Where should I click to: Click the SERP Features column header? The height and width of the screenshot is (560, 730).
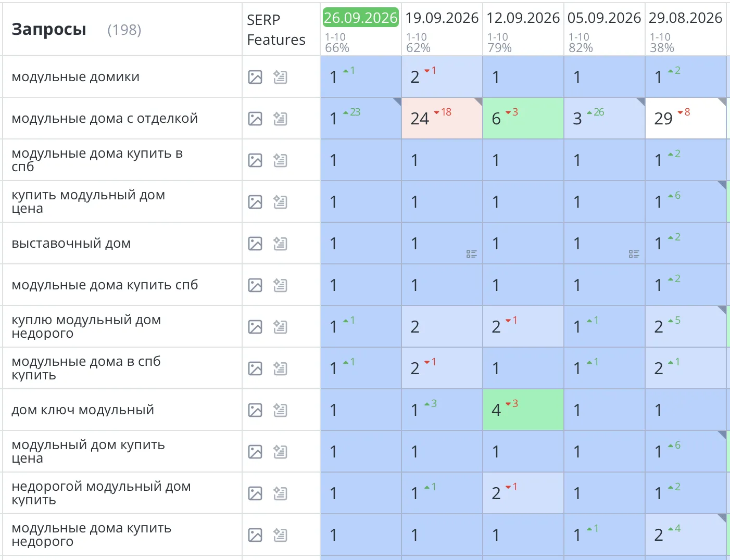[x=276, y=30]
